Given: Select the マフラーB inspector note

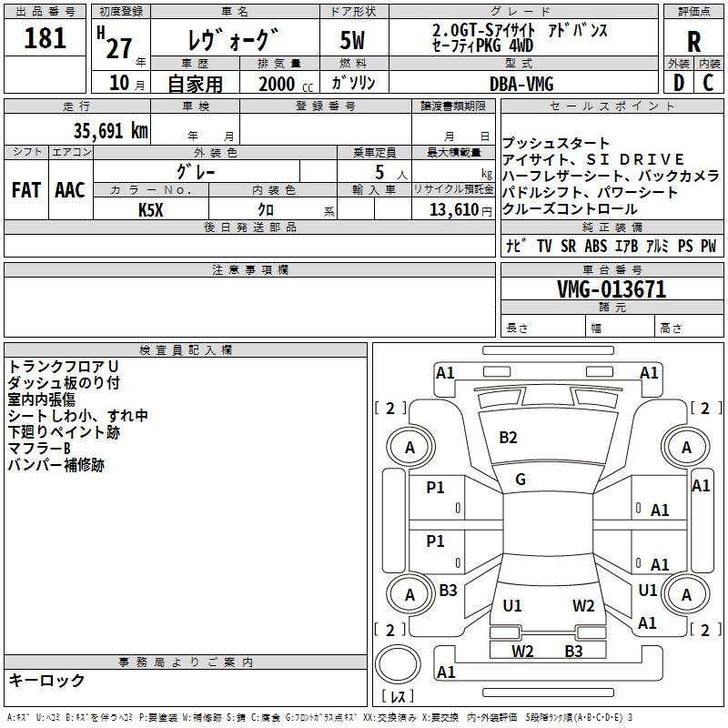Looking at the screenshot, I should (39, 449).
